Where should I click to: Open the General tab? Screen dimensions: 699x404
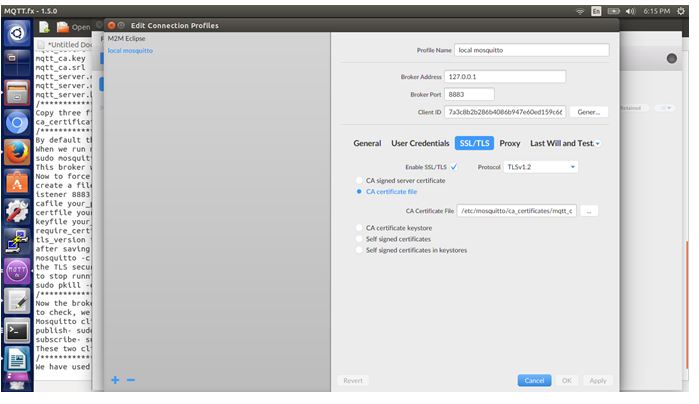point(367,143)
